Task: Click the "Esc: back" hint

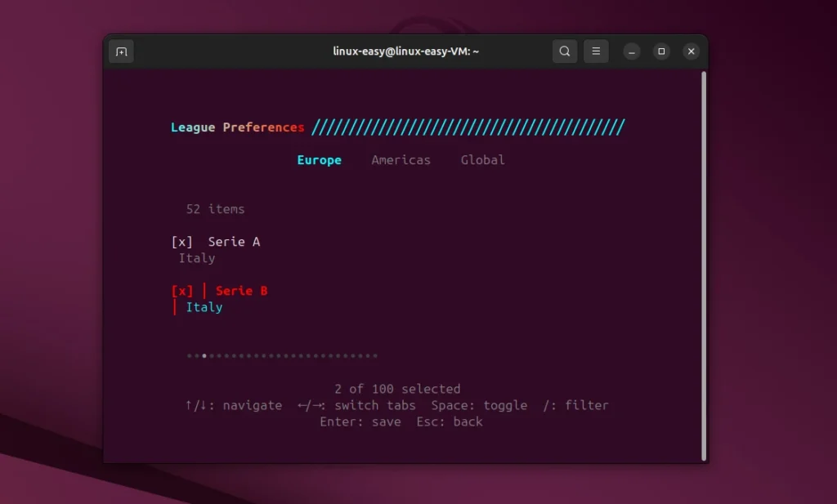Action: coord(450,421)
